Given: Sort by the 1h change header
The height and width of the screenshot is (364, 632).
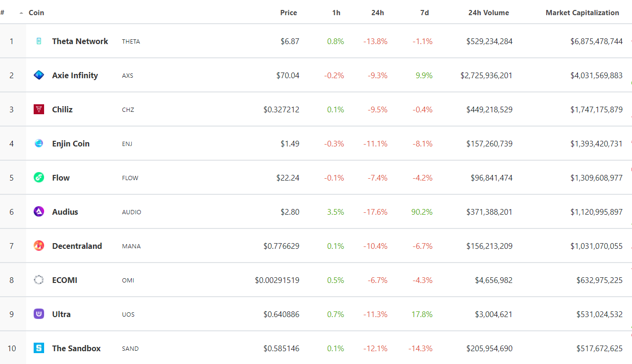Looking at the screenshot, I should tap(336, 13).
